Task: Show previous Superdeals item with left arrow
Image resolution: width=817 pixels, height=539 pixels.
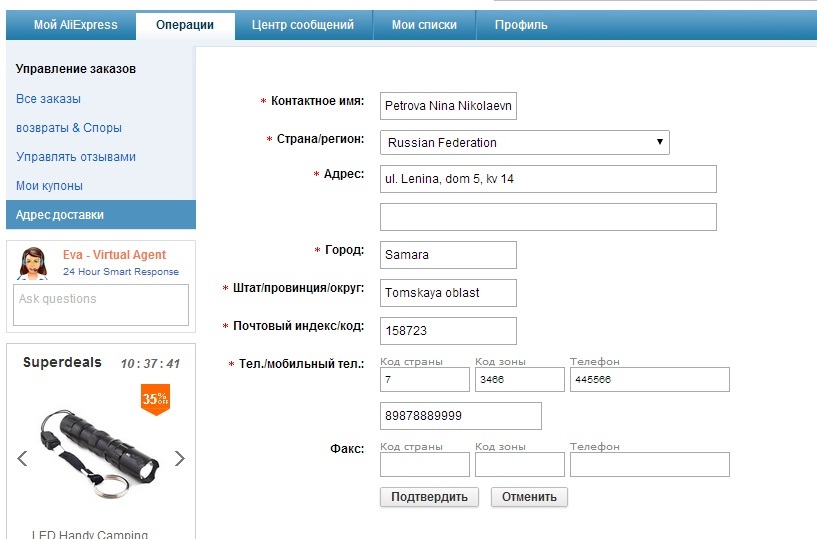Action: click(x=22, y=458)
